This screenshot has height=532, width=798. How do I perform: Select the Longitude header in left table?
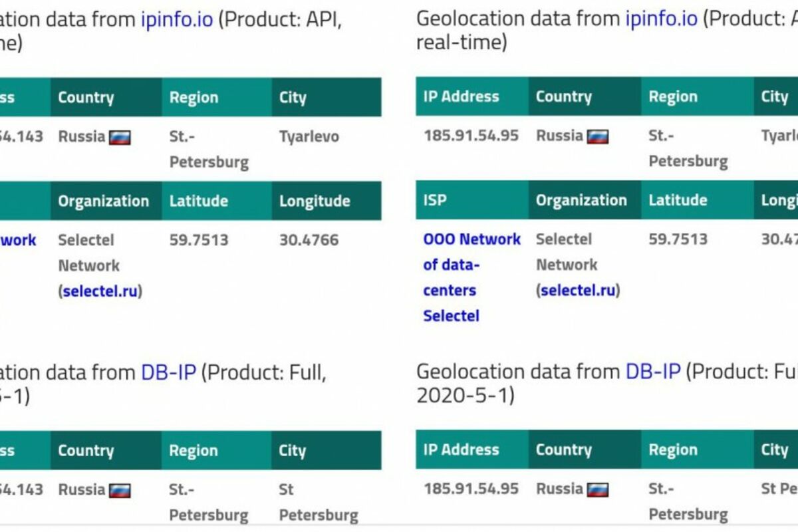pos(315,201)
